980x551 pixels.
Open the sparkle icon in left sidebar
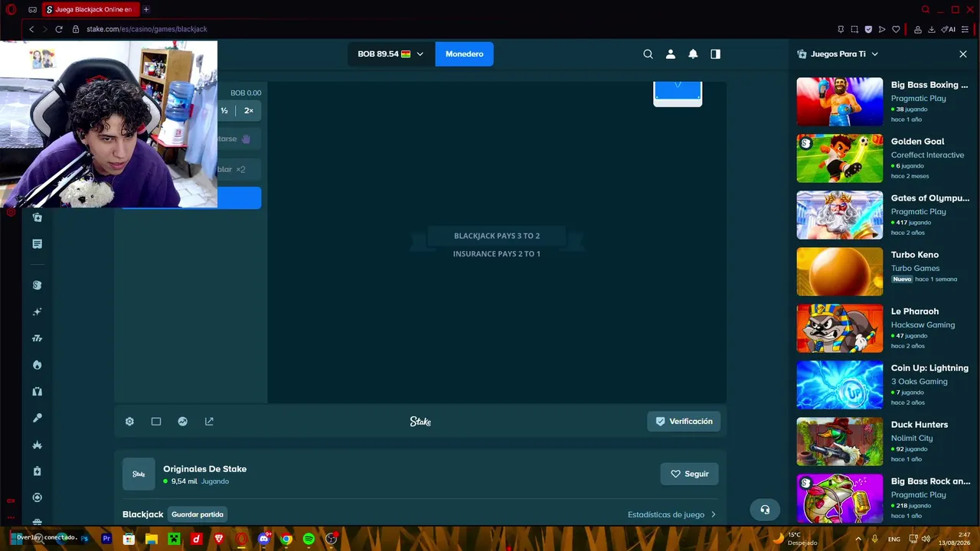pyautogui.click(x=37, y=312)
